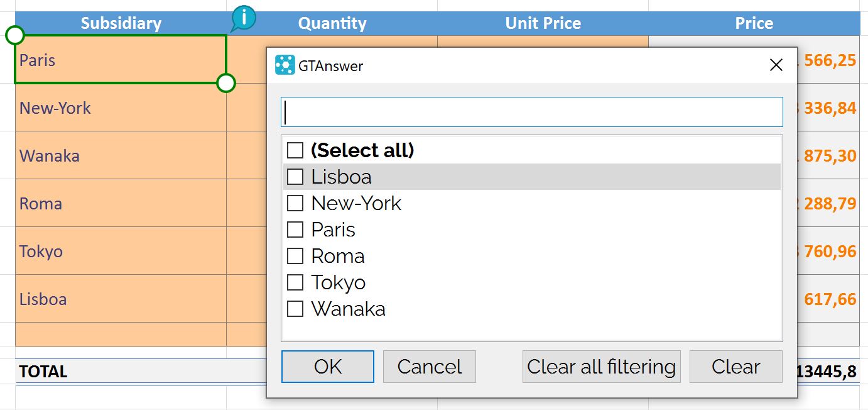The width and height of the screenshot is (868, 410).
Task: Click the blue info bubble icon
Action: click(x=244, y=17)
